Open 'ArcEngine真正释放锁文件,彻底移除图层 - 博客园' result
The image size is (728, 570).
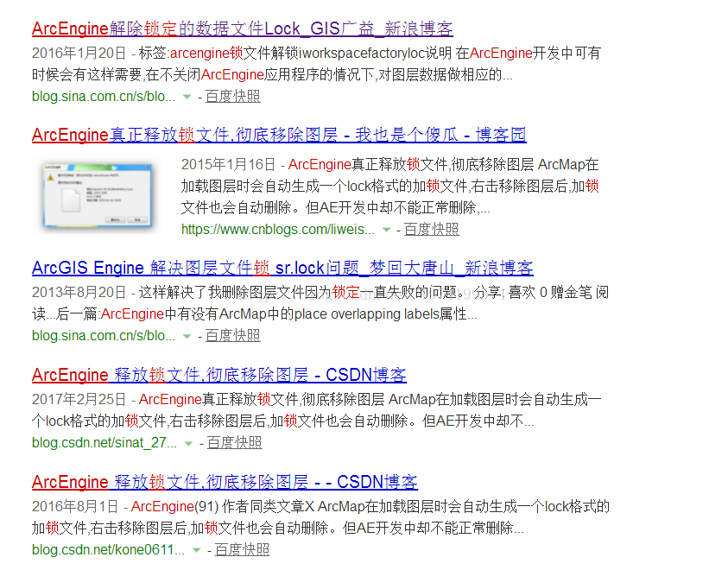(x=279, y=135)
